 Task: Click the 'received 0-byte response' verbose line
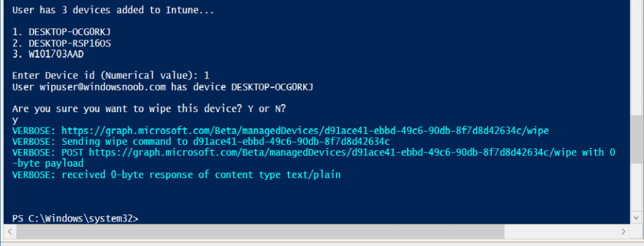(177, 175)
